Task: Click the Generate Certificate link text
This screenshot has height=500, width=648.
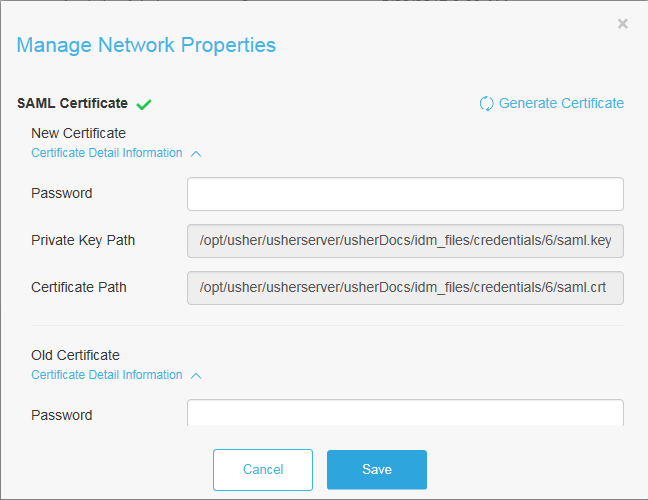Action: click(x=561, y=103)
